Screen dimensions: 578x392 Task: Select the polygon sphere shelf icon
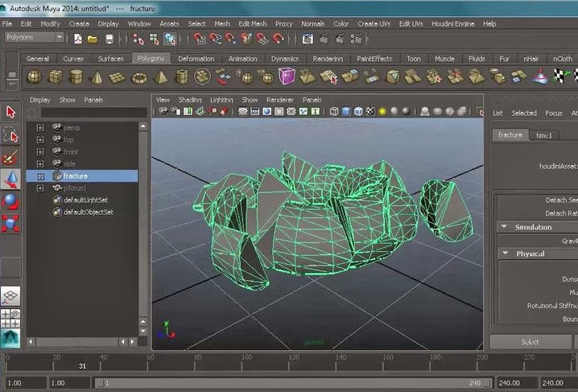point(34,77)
